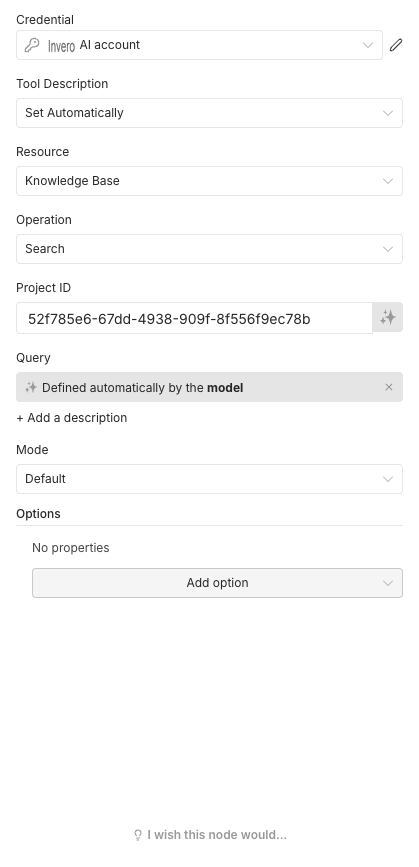The image size is (419, 867).
Task: Open the Resource dropdown set to Knowledge Base
Action: tap(210, 181)
